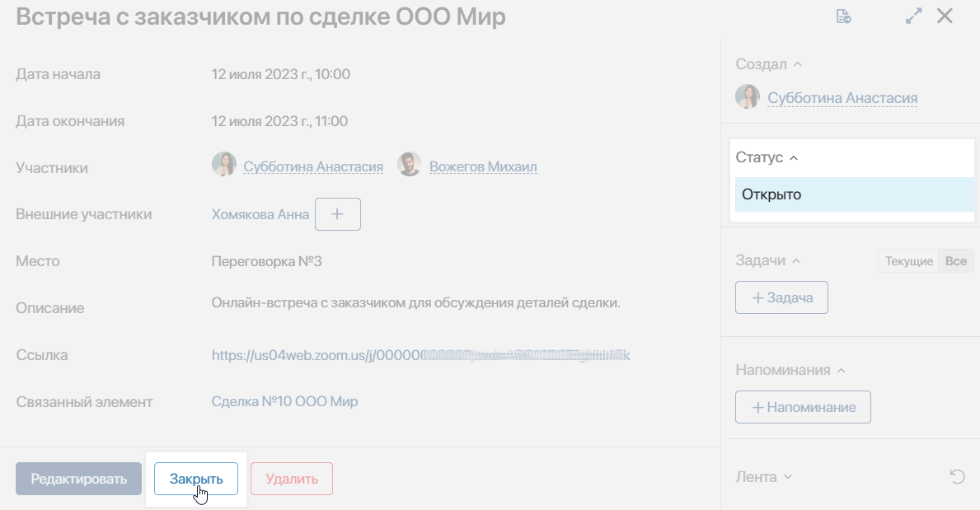Show Все tasks
Viewport: 980px width, 510px height.
pos(955,261)
